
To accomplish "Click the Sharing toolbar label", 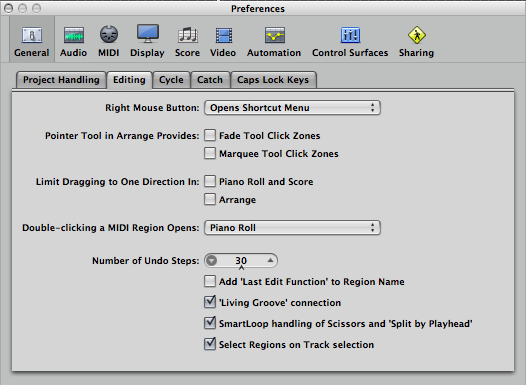I will tap(416, 53).
